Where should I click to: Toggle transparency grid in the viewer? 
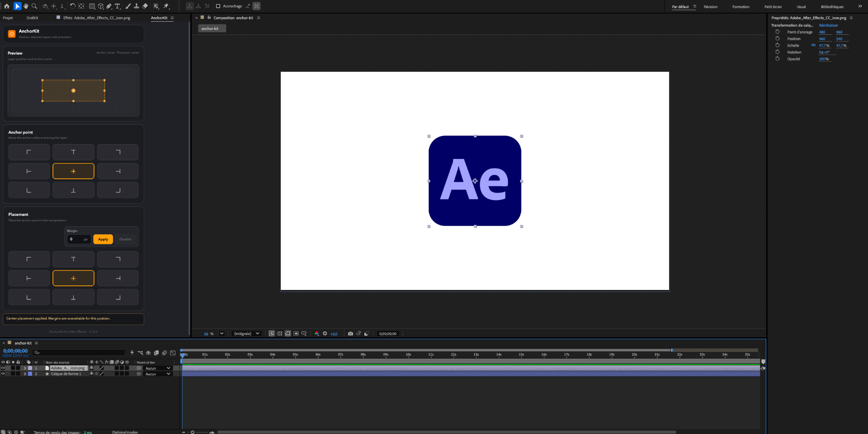point(280,334)
